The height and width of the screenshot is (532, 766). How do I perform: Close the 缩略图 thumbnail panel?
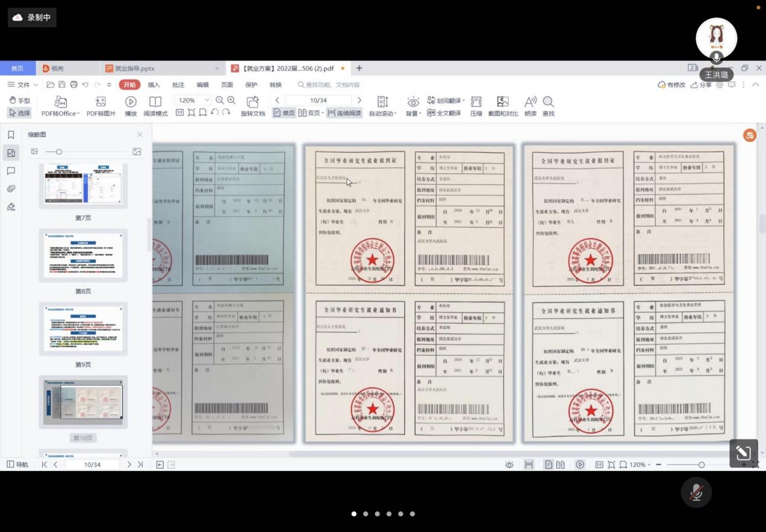(140, 135)
